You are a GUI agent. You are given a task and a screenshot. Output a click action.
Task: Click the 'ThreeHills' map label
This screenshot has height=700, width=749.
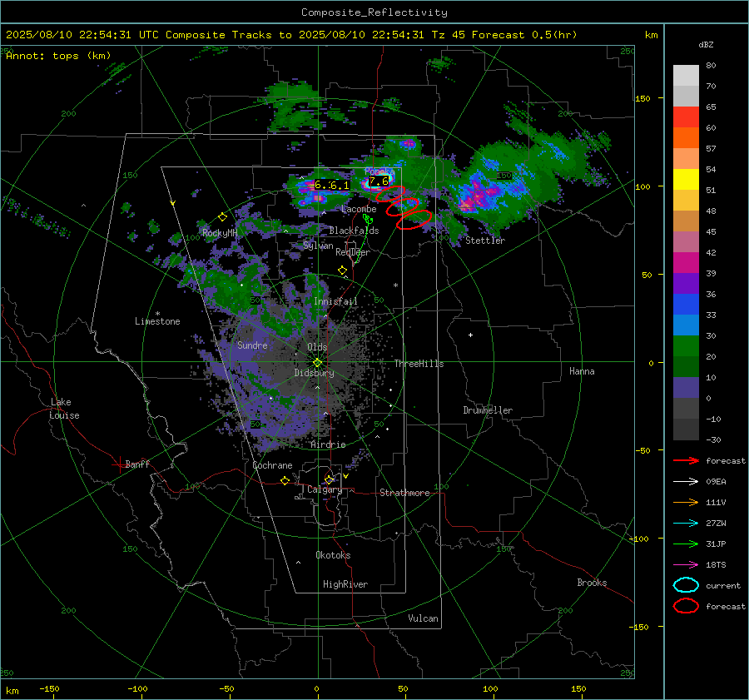pos(419,364)
